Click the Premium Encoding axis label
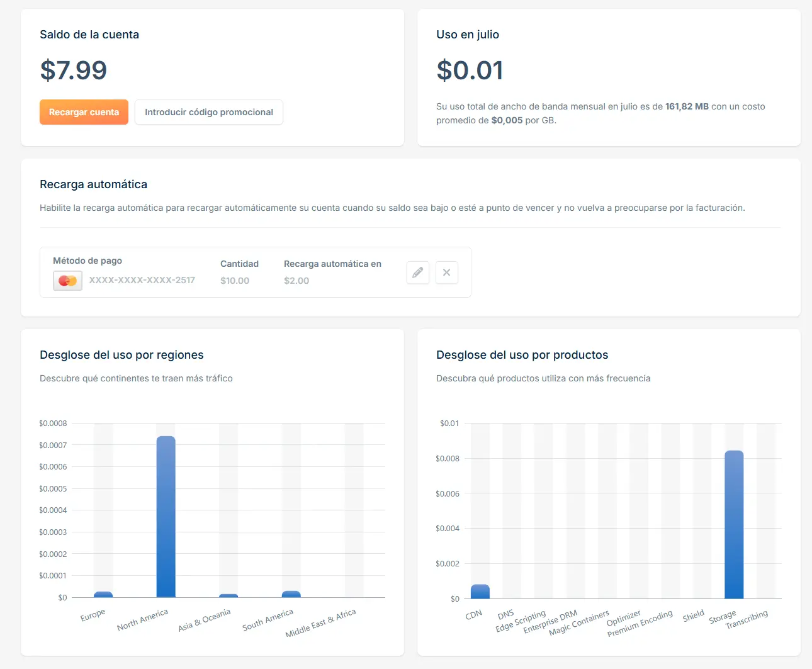Viewport: 812px width, 669px height. [640, 624]
